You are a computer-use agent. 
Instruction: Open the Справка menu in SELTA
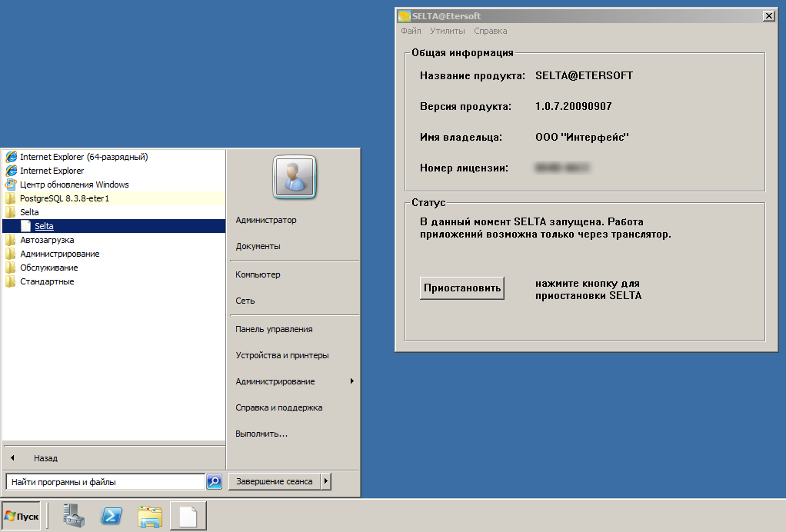(490, 32)
